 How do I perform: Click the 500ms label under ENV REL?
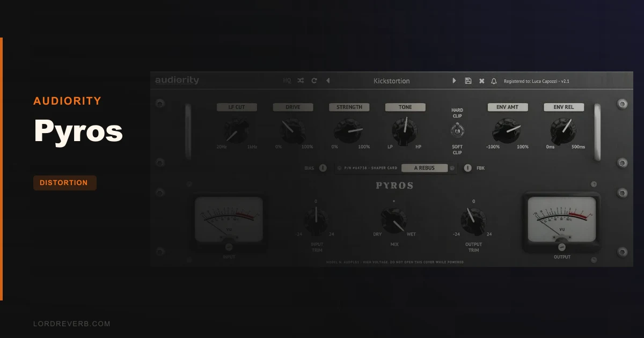point(578,147)
